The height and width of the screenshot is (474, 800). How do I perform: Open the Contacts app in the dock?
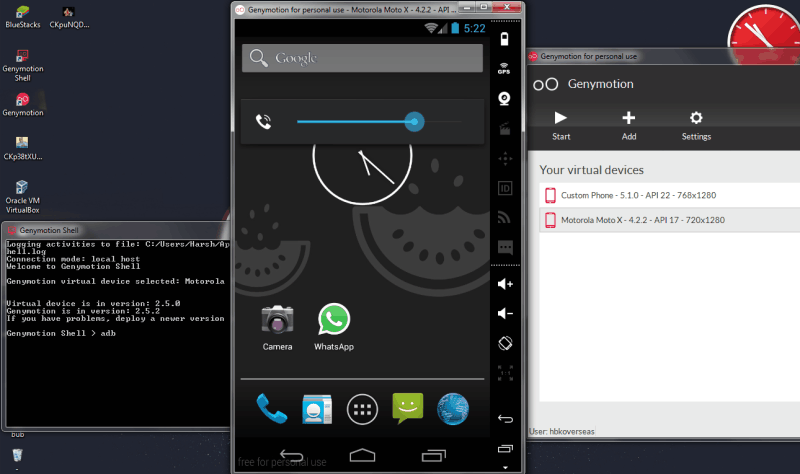317,409
